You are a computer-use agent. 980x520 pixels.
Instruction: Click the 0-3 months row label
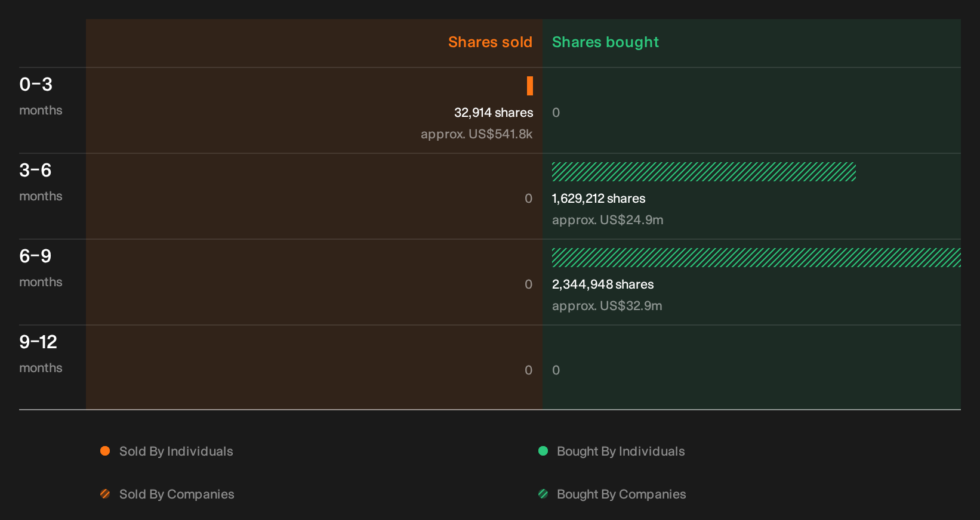[x=41, y=96]
